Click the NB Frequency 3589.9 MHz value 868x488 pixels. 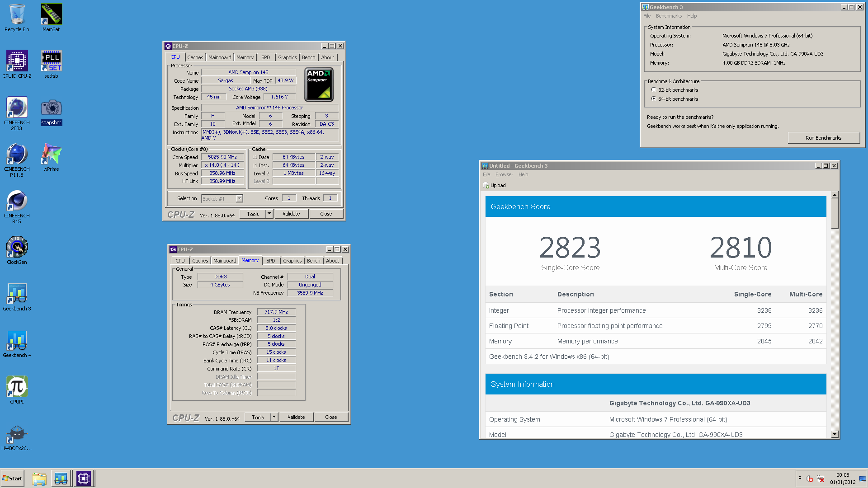click(x=310, y=293)
